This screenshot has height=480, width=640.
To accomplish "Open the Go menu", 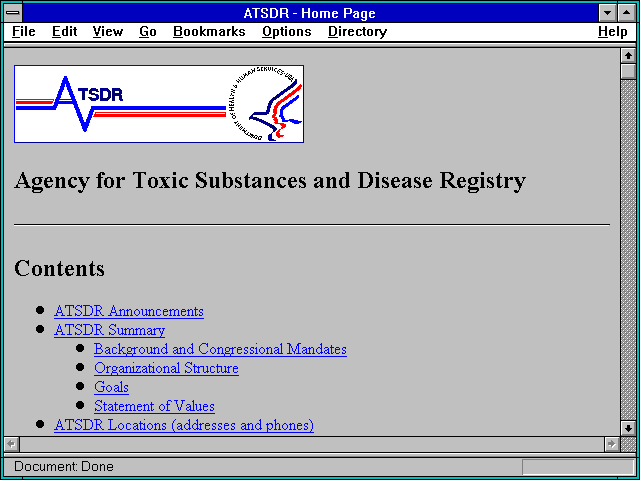I will (148, 32).
